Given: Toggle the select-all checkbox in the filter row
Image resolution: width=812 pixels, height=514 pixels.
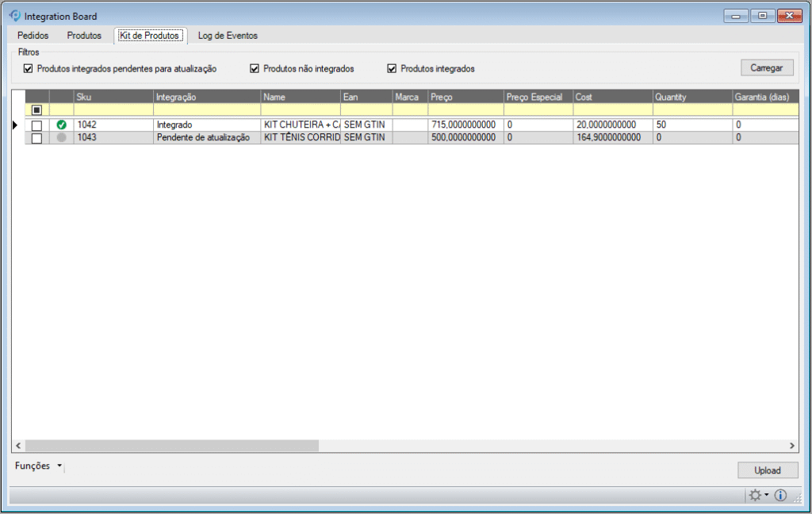Looking at the screenshot, I should pyautogui.click(x=36, y=109).
